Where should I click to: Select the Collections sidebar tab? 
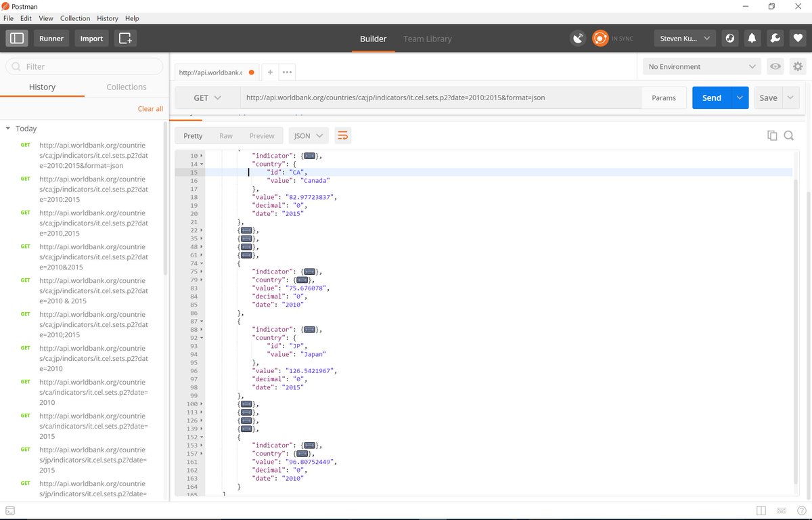127,87
